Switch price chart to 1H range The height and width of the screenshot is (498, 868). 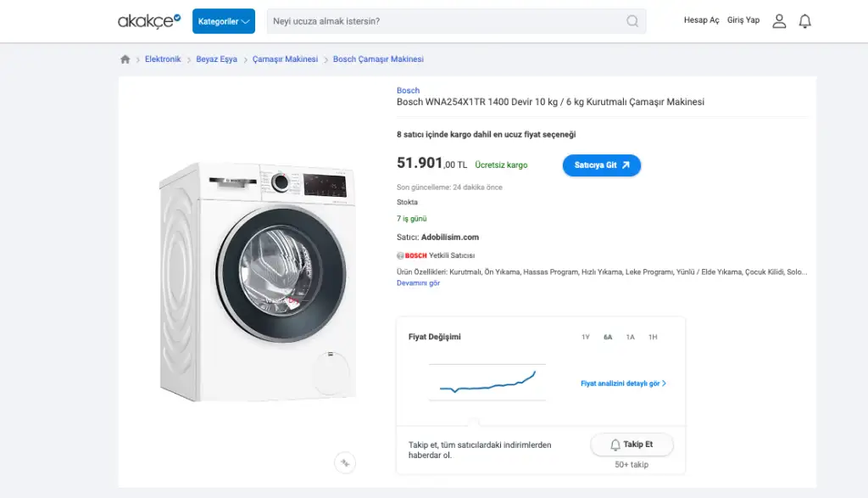click(x=653, y=337)
